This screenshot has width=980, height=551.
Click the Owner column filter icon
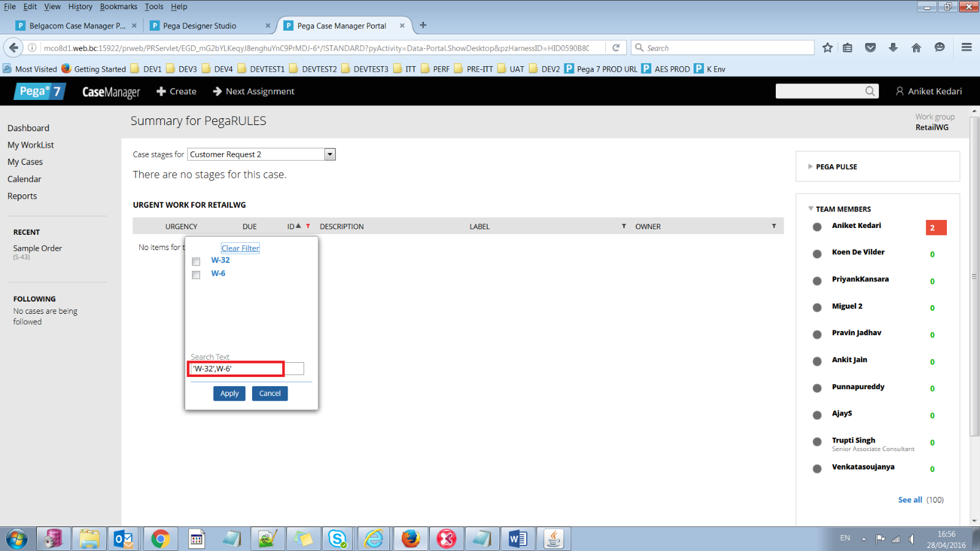774,226
